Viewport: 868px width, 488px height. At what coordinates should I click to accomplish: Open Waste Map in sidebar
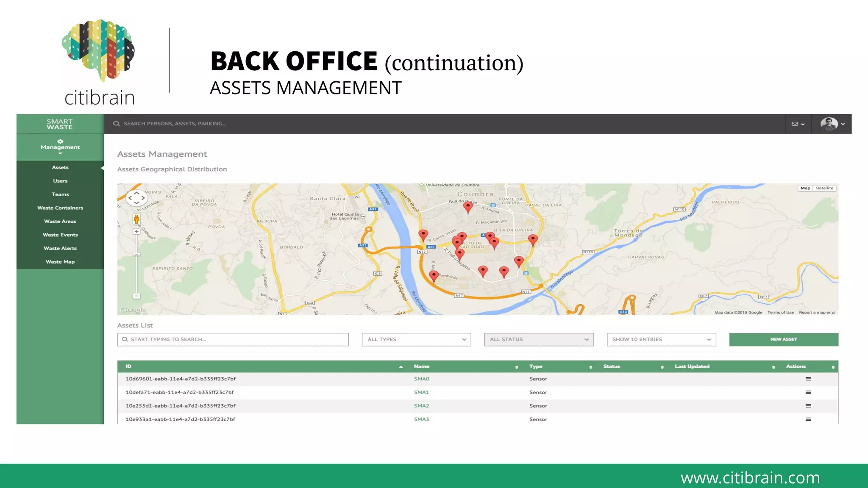pos(60,262)
